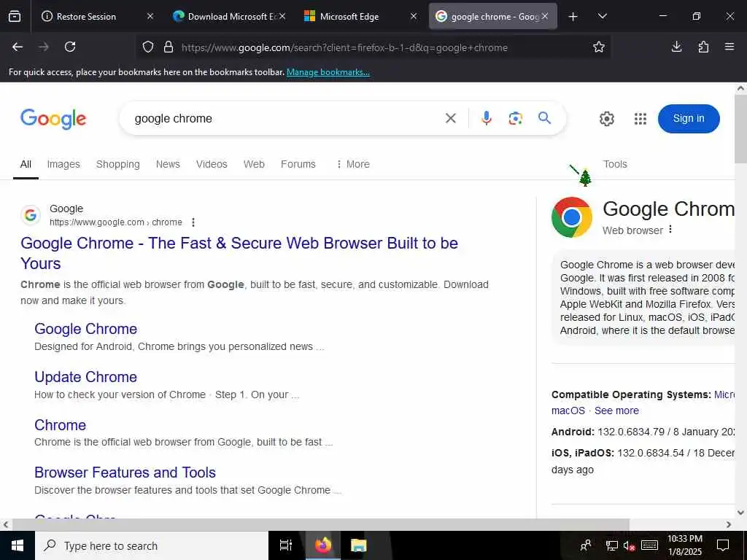This screenshot has width=747, height=560.
Task: Switch to Download Microsoft Edge tab
Action: (225, 17)
